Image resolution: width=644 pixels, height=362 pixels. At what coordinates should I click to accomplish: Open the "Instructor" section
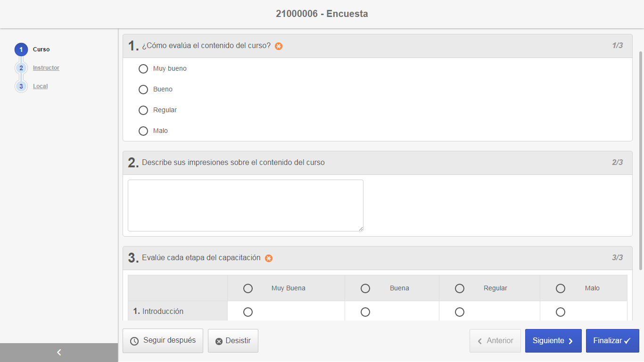[46, 67]
